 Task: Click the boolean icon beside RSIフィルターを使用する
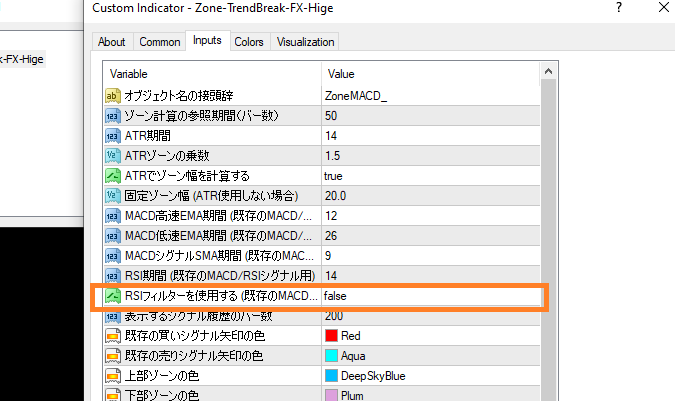(113, 296)
